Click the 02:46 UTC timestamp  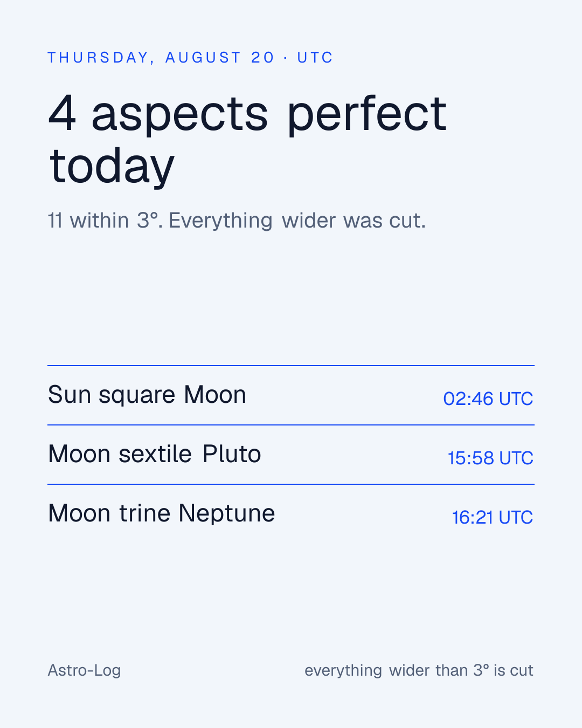[488, 399]
